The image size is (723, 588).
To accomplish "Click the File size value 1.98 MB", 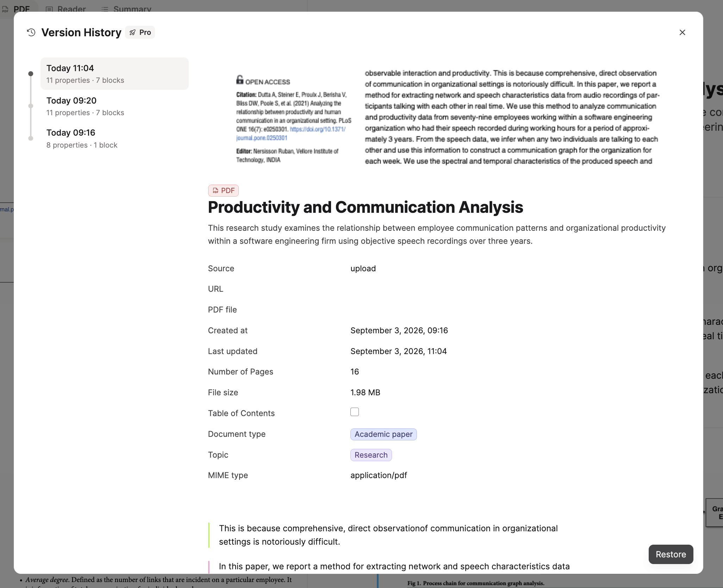I will (x=365, y=392).
